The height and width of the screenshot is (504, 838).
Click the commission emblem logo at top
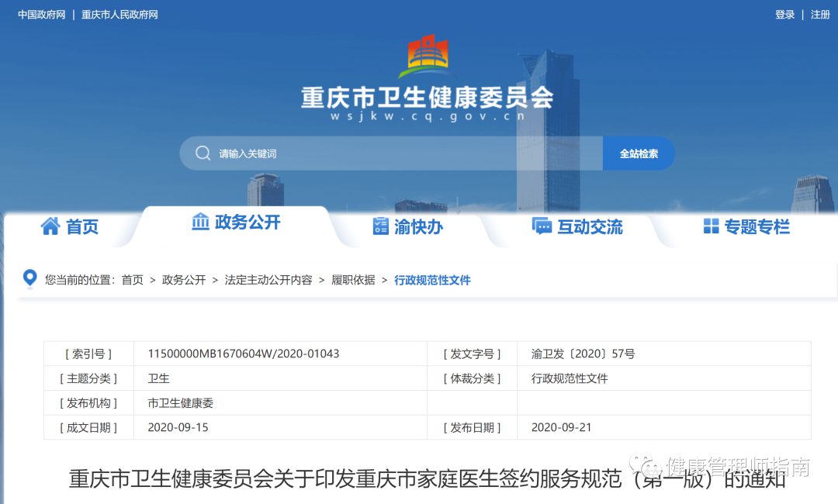point(428,57)
